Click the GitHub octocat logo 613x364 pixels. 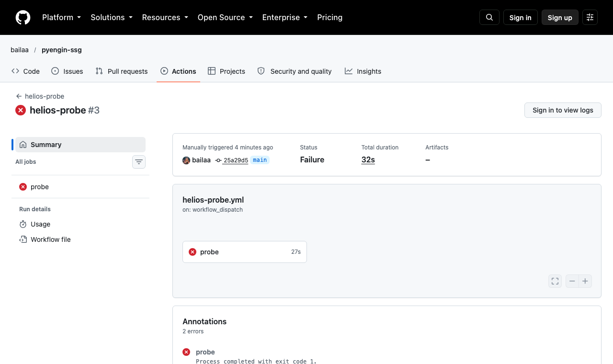23,17
